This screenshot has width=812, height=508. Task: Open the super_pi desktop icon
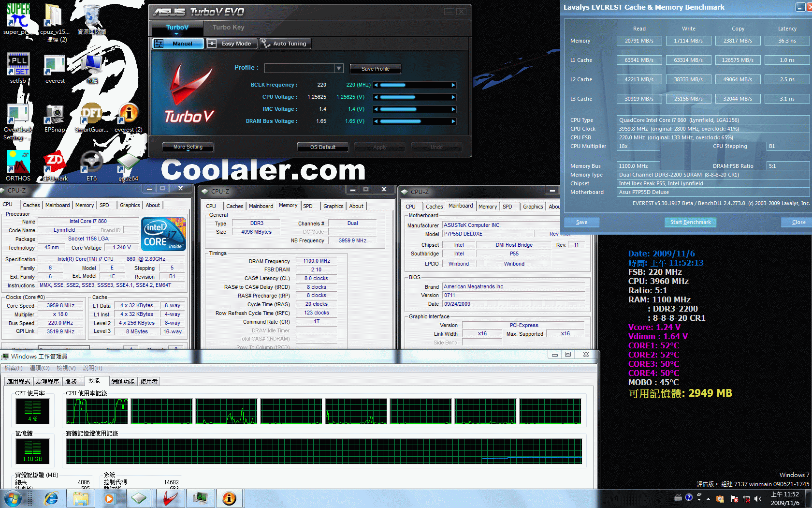click(x=18, y=19)
